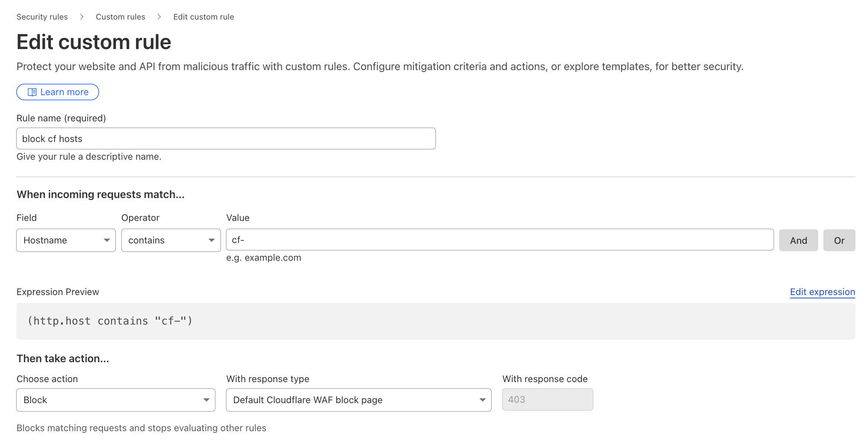This screenshot has height=447, width=868.
Task: Click the Value field containing cf-
Action: [499, 240]
